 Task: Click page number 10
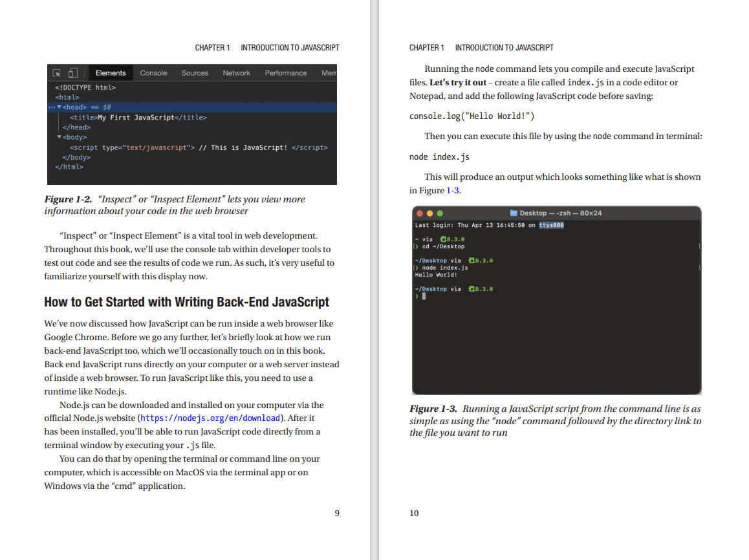pyautogui.click(x=414, y=513)
